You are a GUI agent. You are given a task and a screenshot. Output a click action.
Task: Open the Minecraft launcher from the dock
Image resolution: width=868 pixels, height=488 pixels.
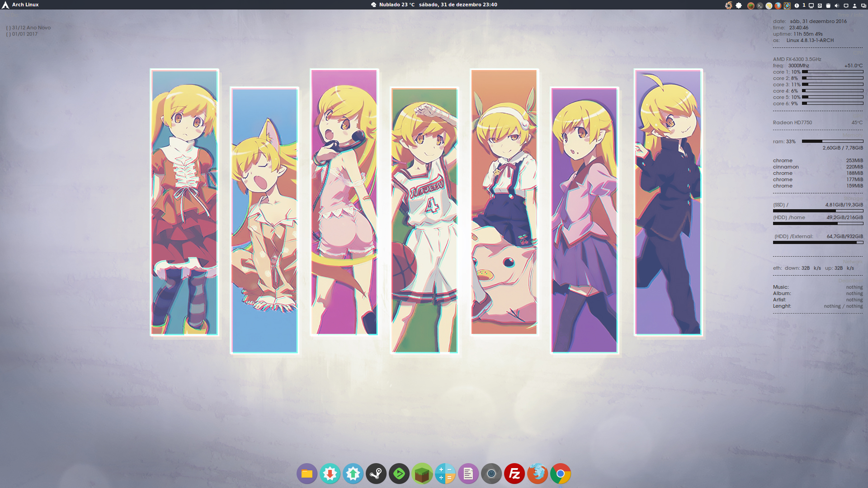[x=421, y=474]
